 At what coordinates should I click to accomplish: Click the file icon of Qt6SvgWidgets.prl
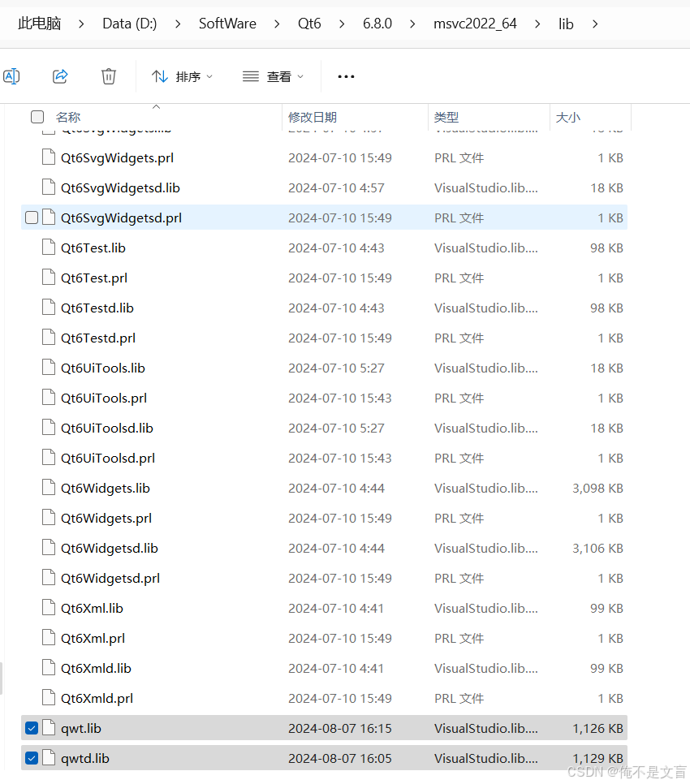point(49,157)
